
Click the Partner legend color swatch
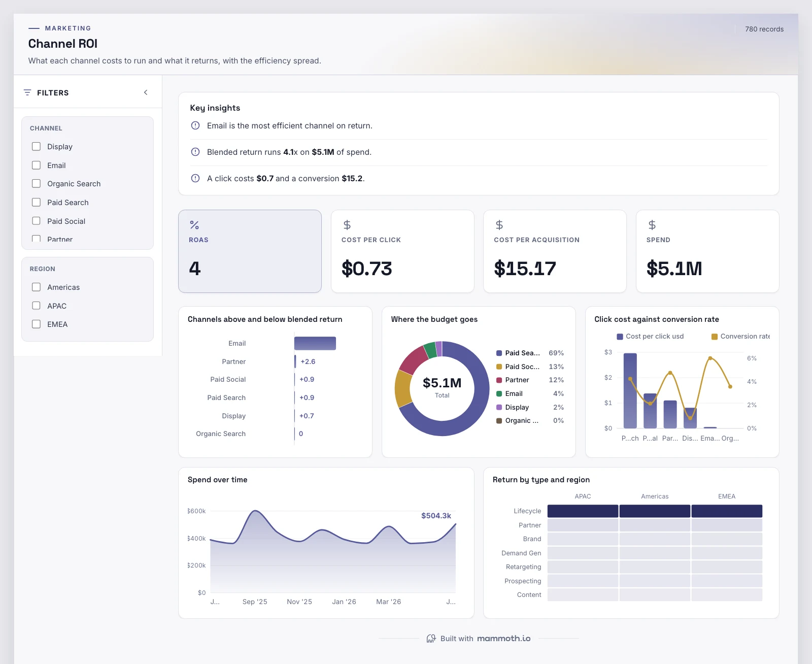click(499, 380)
